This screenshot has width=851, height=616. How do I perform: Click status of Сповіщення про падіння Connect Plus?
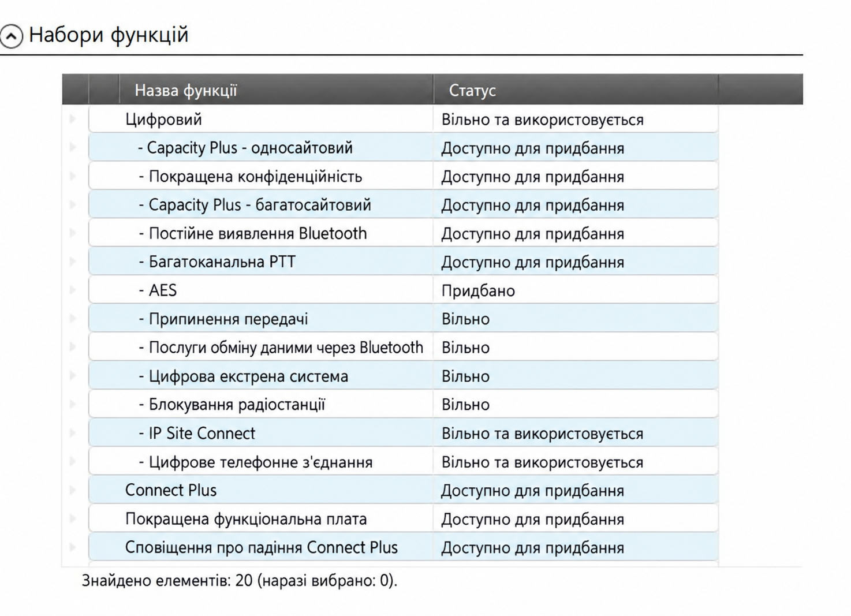click(x=532, y=548)
